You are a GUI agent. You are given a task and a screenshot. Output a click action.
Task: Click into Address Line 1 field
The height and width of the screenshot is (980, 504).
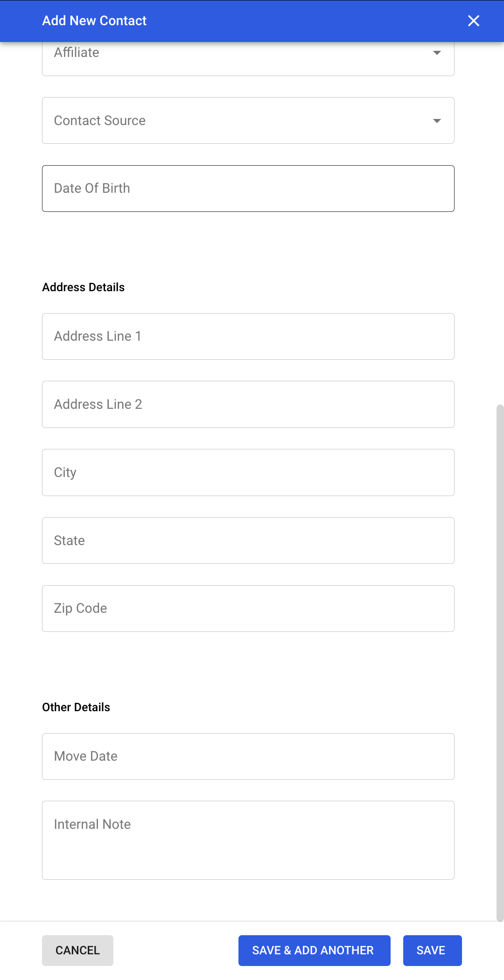click(x=248, y=336)
